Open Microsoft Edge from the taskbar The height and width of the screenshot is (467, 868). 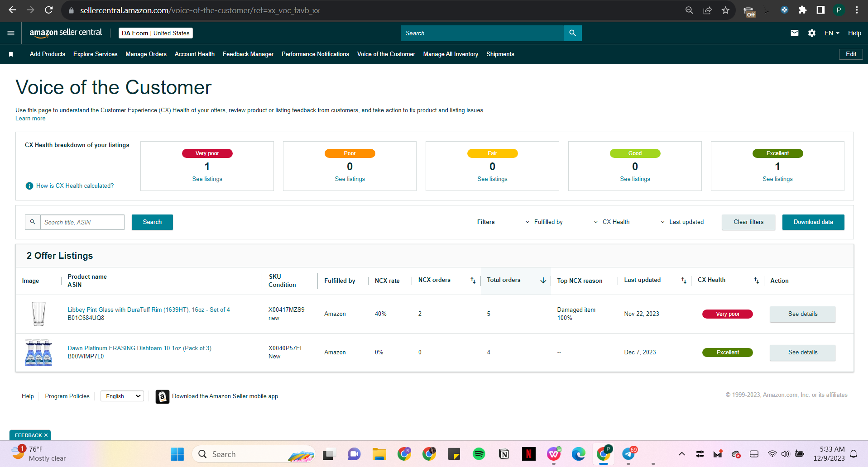coord(578,454)
